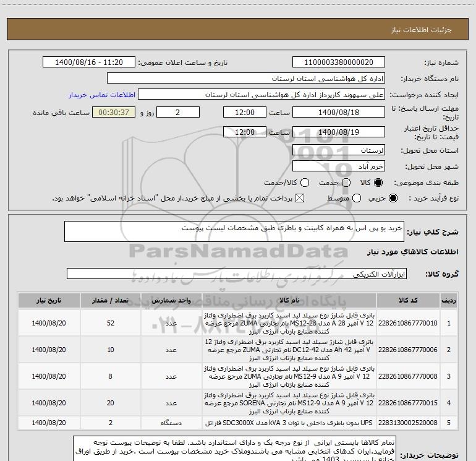Click the SORENA MS12-9 battery name cell

(x=289, y=403)
